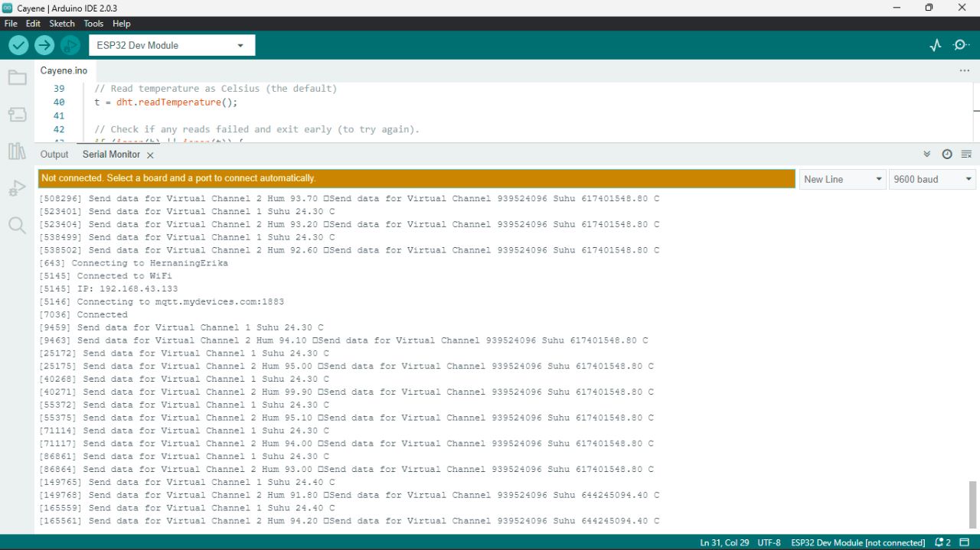
Task: Click the Read temperature as Celsius comment
Action: [216, 89]
